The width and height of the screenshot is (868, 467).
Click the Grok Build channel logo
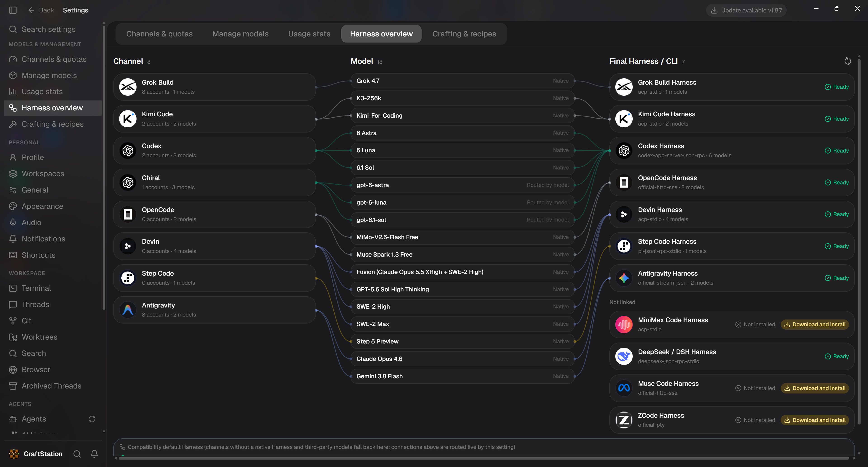[x=128, y=87]
